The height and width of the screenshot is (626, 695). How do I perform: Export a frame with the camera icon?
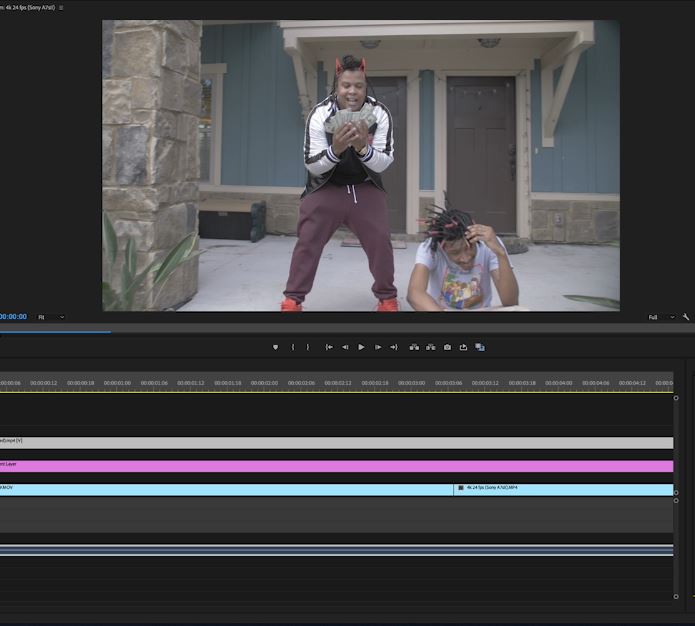447,347
